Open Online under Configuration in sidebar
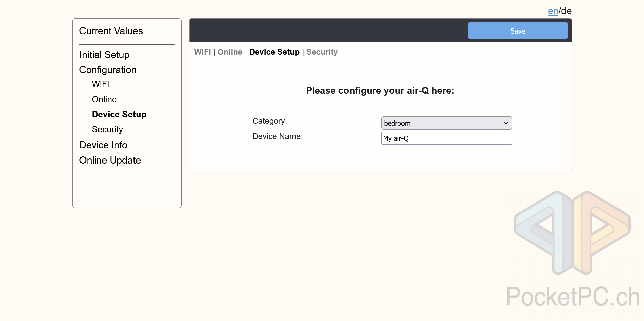Image resolution: width=644 pixels, height=321 pixels. (x=104, y=99)
